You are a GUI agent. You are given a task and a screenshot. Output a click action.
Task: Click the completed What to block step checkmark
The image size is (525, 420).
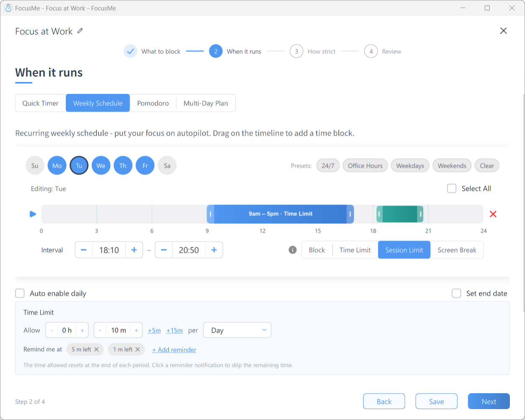point(130,51)
